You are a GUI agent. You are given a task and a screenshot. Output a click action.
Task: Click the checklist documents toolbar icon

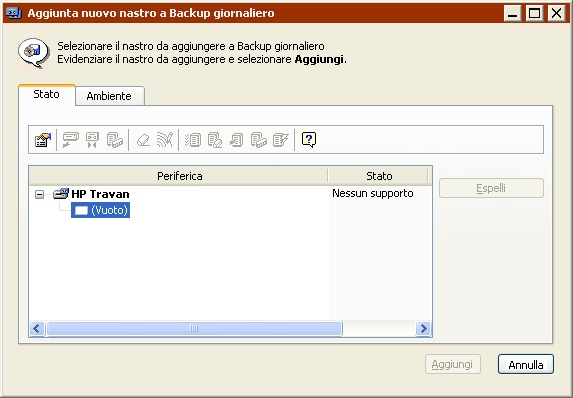click(x=193, y=140)
